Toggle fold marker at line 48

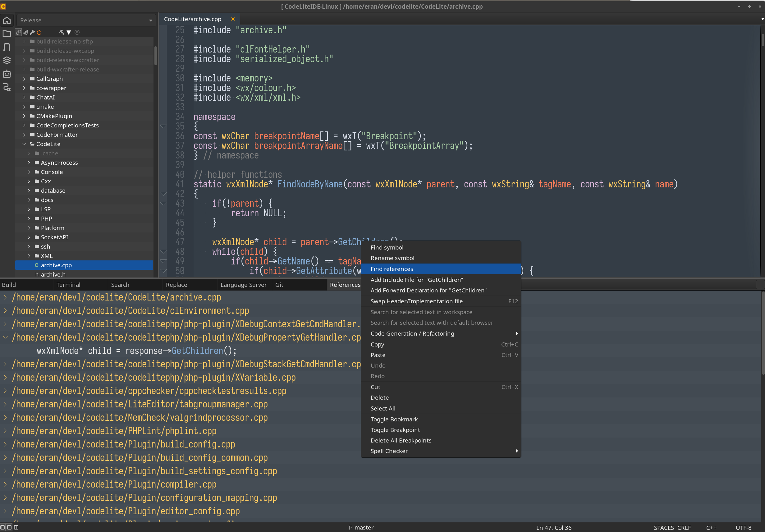163,252
